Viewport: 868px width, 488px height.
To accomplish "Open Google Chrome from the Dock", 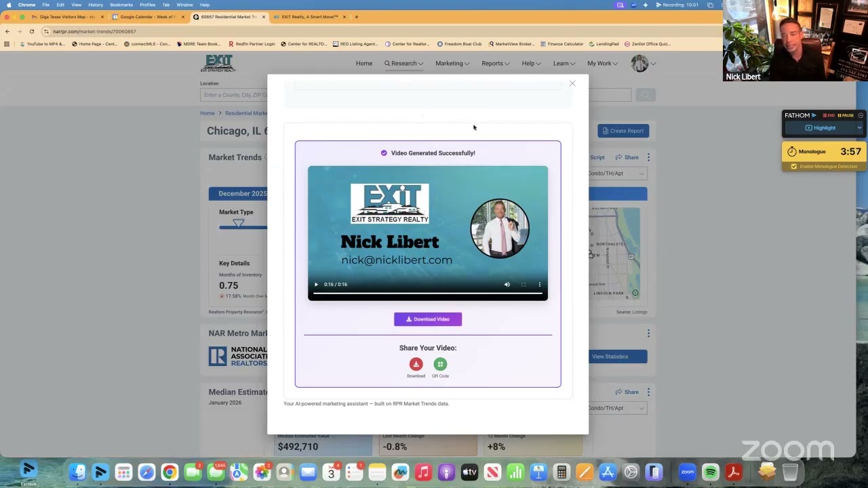I will point(170,472).
